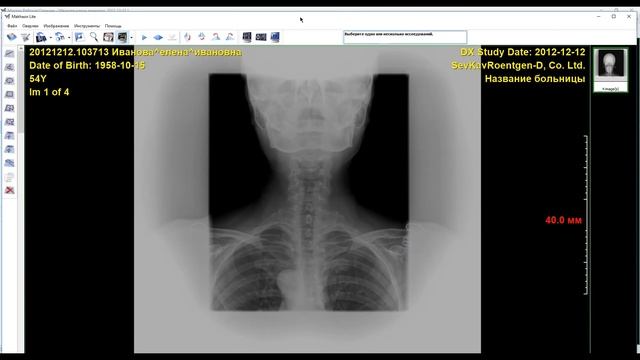Open the Инструменты menu
The height and width of the screenshot is (360, 640).
[87, 26]
